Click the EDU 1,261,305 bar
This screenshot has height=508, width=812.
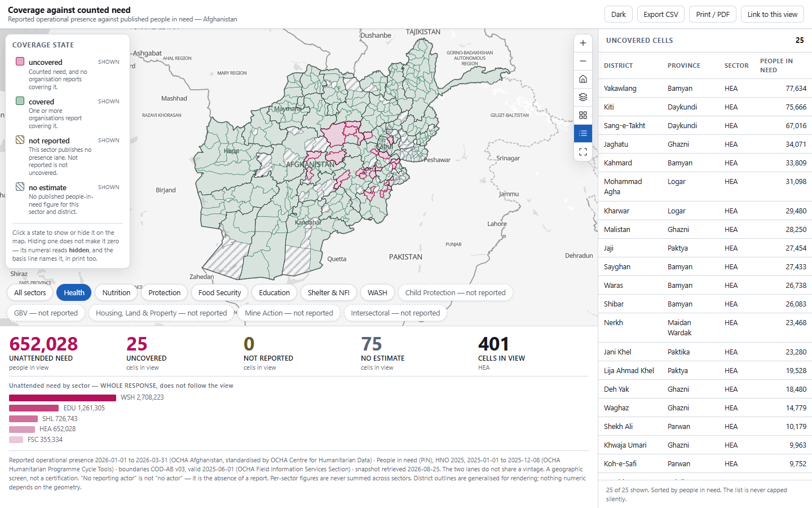tap(34, 408)
